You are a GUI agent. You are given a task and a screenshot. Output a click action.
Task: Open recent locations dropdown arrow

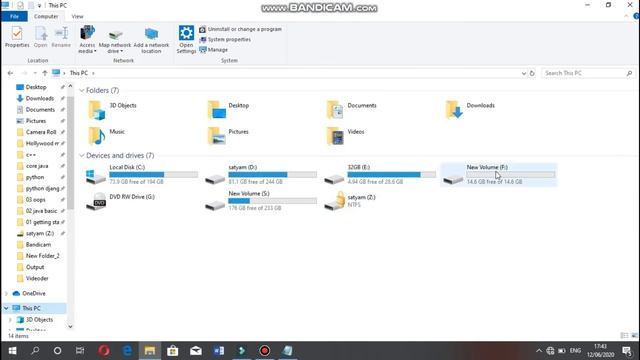tap(35, 73)
